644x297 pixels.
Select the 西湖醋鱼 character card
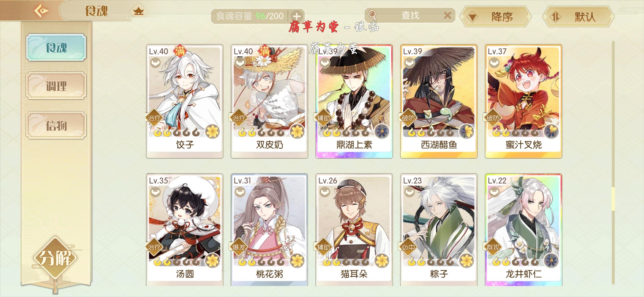(x=439, y=101)
